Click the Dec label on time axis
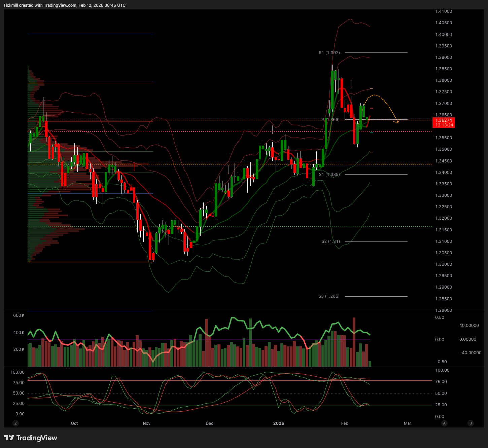This screenshot has width=488, height=448. tap(209, 423)
